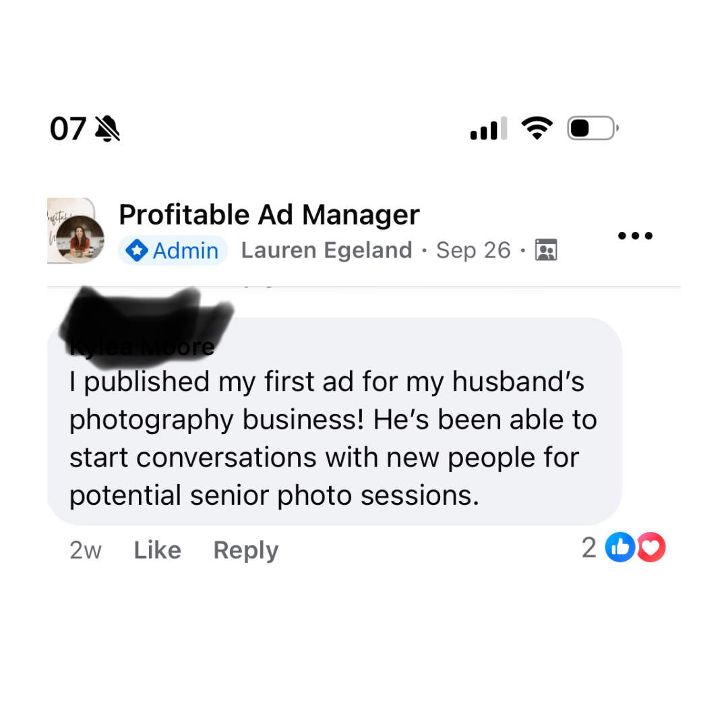Tap the Wi-Fi status icon
Screen dimensions: 728x728
click(537, 127)
